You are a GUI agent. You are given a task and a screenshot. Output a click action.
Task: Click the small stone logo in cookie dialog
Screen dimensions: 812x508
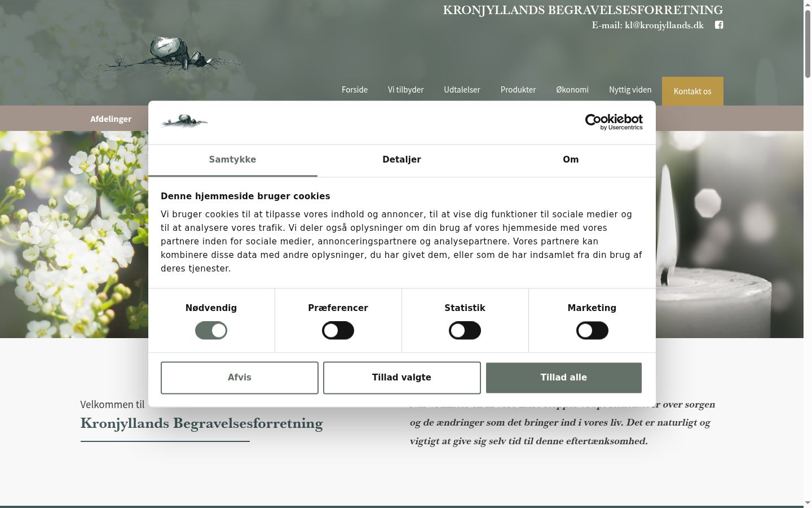(x=184, y=121)
